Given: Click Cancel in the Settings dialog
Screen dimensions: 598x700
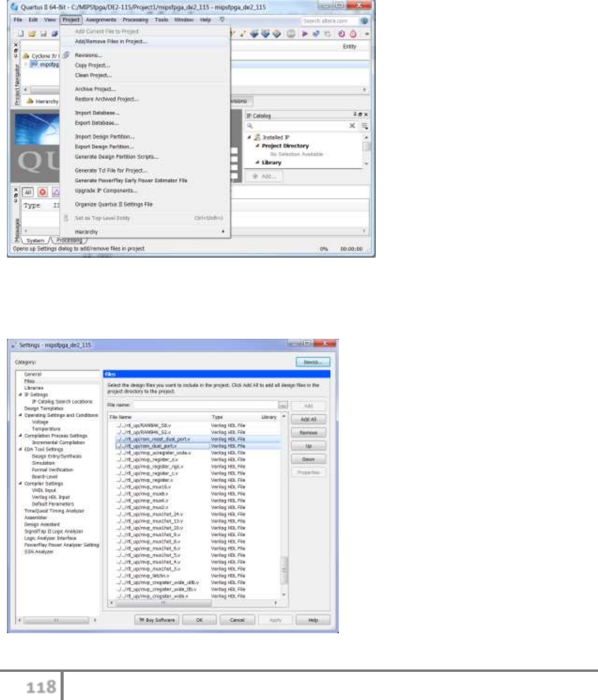Looking at the screenshot, I should 237,620.
